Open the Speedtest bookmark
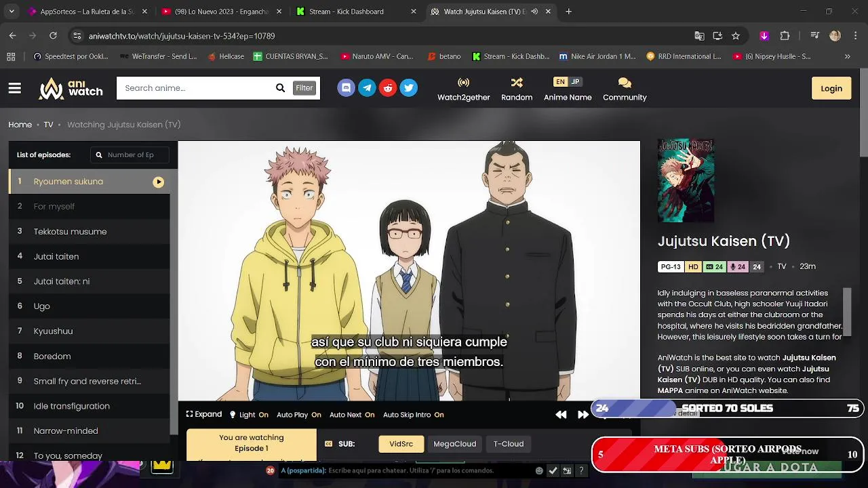 70,56
